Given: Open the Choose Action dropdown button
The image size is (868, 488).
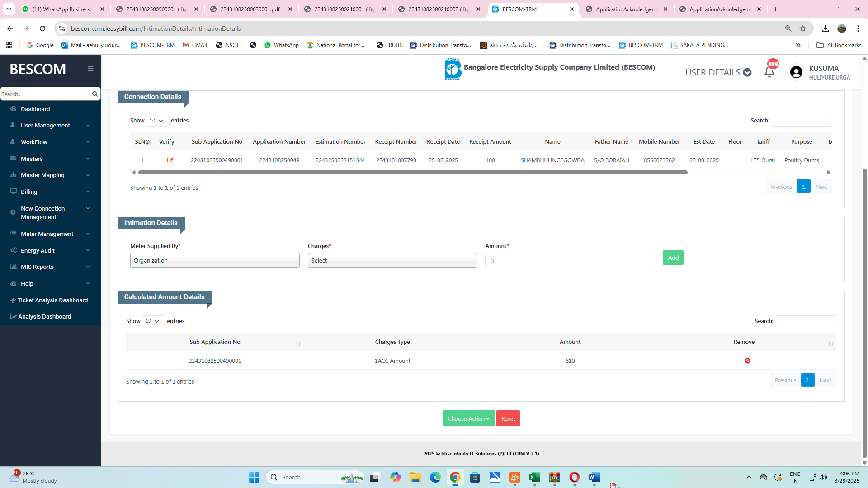Looking at the screenshot, I should pos(468,418).
